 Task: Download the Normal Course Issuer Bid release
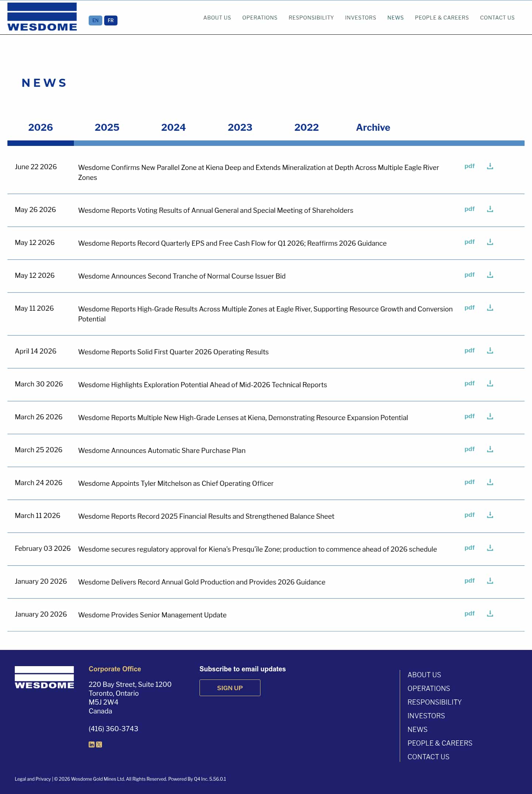(490, 275)
